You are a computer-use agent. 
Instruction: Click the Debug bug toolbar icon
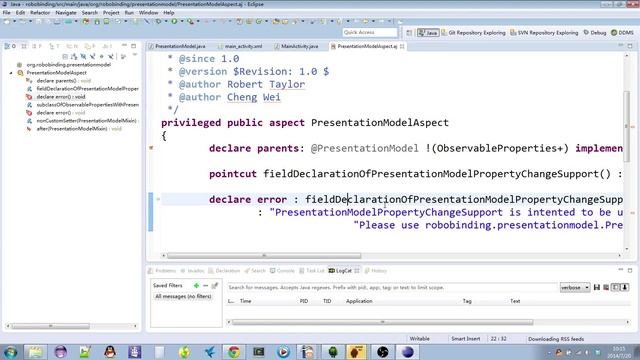(158, 21)
